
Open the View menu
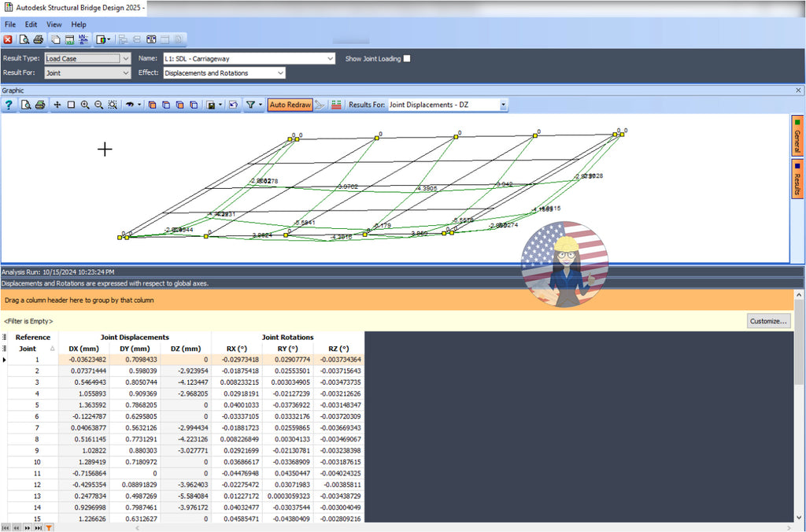point(54,24)
